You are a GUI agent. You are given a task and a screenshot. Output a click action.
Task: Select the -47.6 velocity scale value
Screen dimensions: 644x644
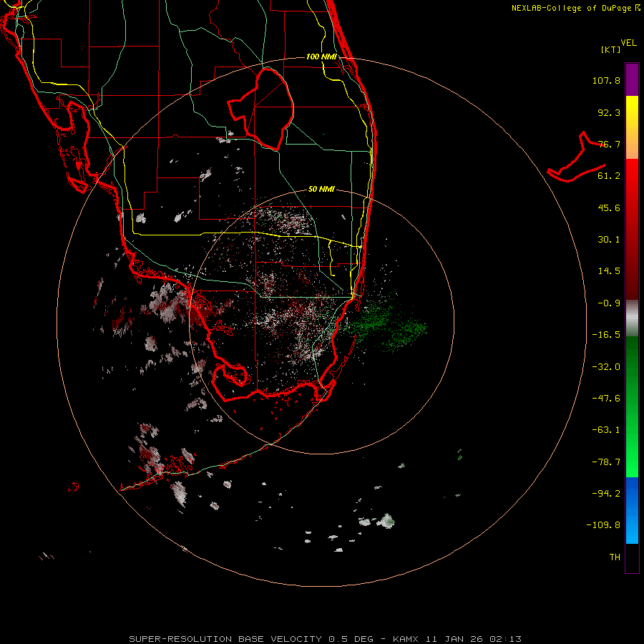606,399
